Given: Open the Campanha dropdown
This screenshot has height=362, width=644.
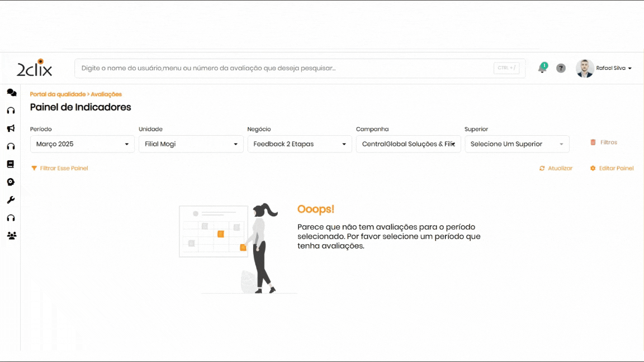Looking at the screenshot, I should [408, 144].
